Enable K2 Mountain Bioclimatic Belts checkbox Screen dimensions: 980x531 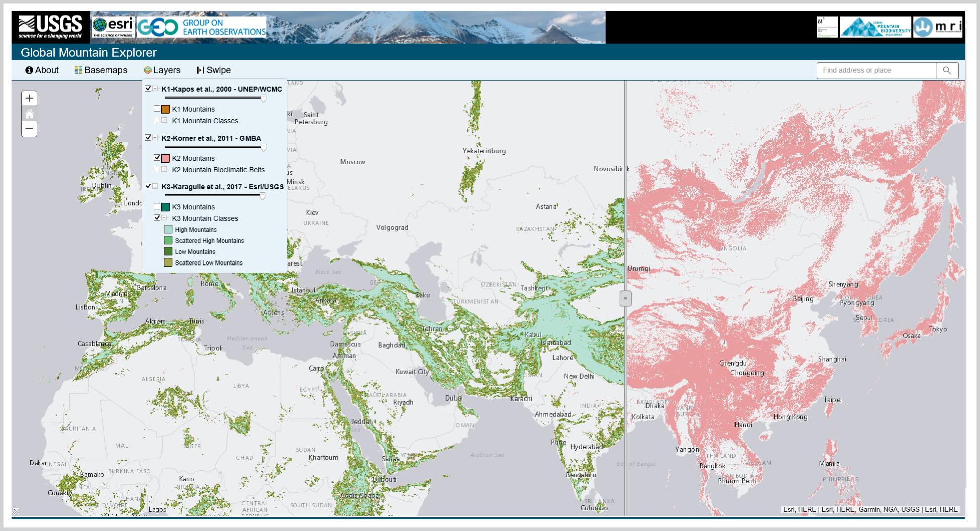pos(157,169)
